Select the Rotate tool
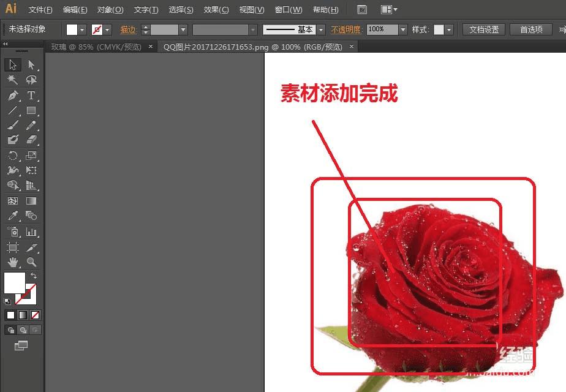566x392 pixels. [x=13, y=156]
